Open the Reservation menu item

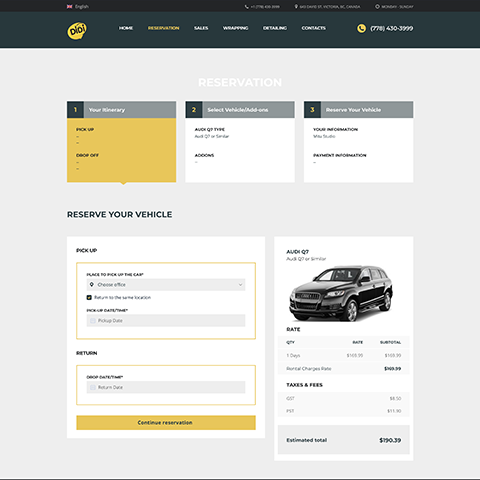point(164,28)
